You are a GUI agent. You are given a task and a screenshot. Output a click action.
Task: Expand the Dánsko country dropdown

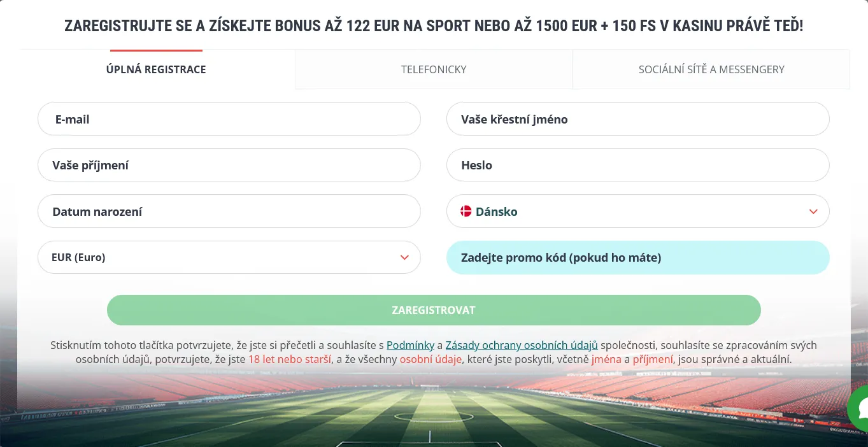(637, 211)
